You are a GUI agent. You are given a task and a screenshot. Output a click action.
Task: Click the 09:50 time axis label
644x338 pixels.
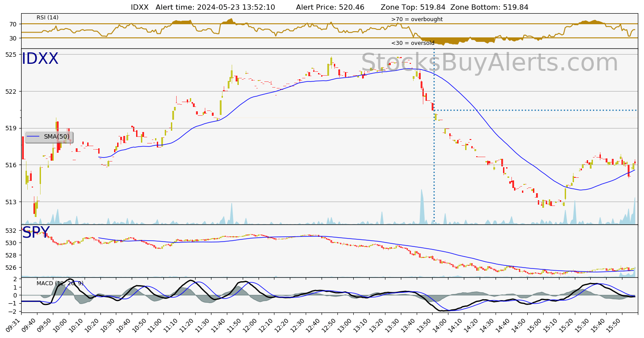coord(45,326)
